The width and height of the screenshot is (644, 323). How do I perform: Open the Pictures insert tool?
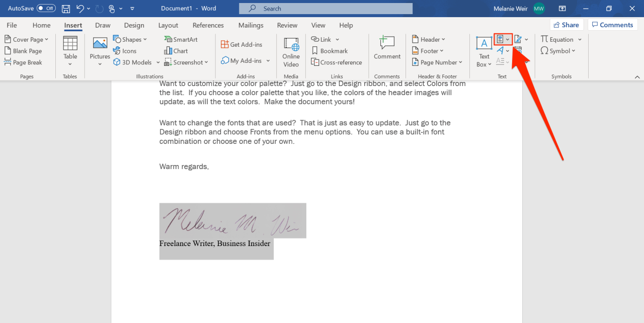click(99, 50)
